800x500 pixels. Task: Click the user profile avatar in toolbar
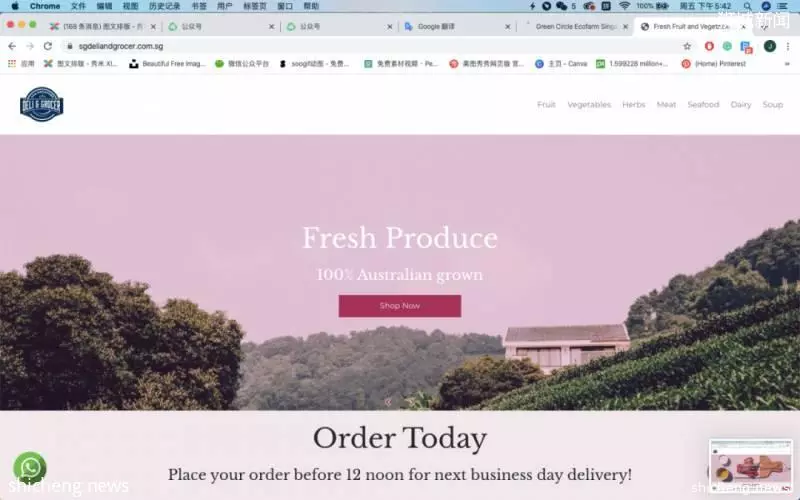(770, 46)
